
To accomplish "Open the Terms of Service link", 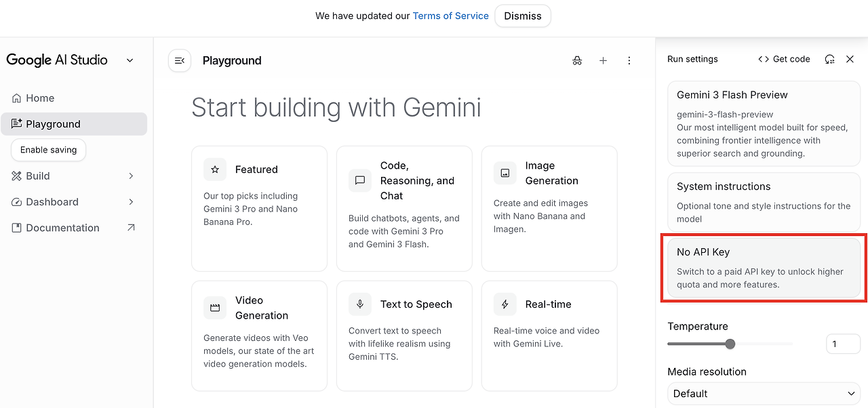I will [451, 16].
